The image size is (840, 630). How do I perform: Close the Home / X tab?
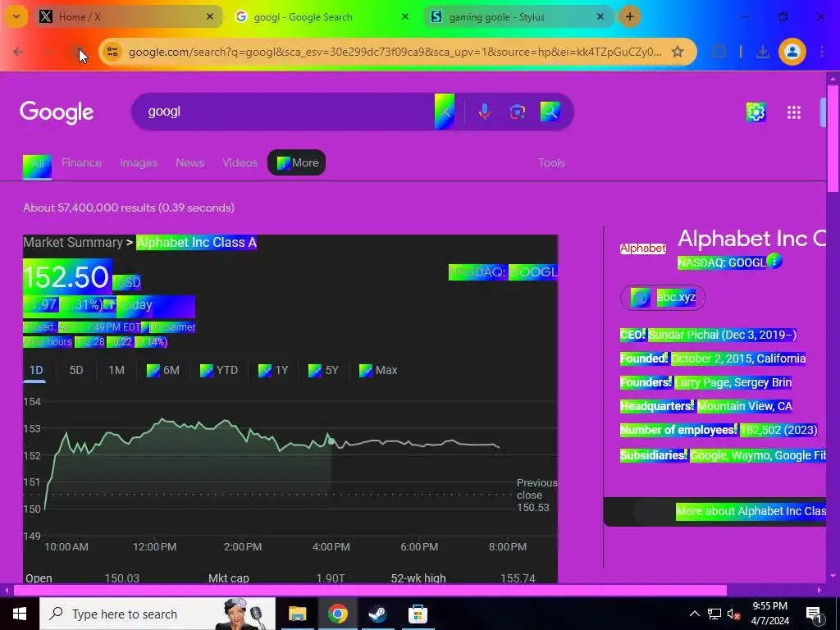[210, 16]
